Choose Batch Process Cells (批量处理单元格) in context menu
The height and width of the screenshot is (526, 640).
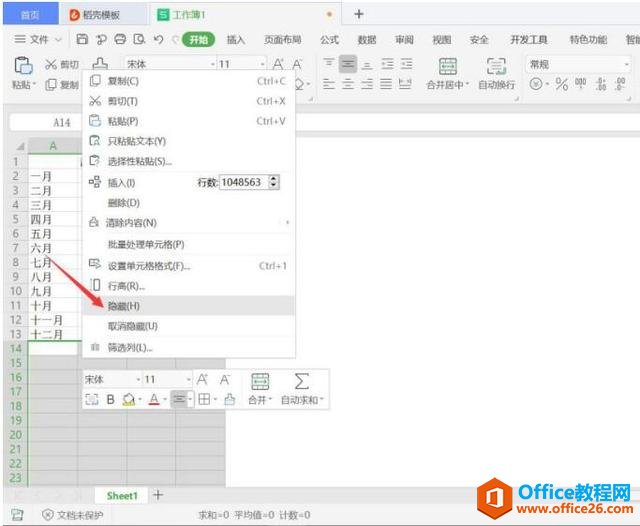(188, 244)
